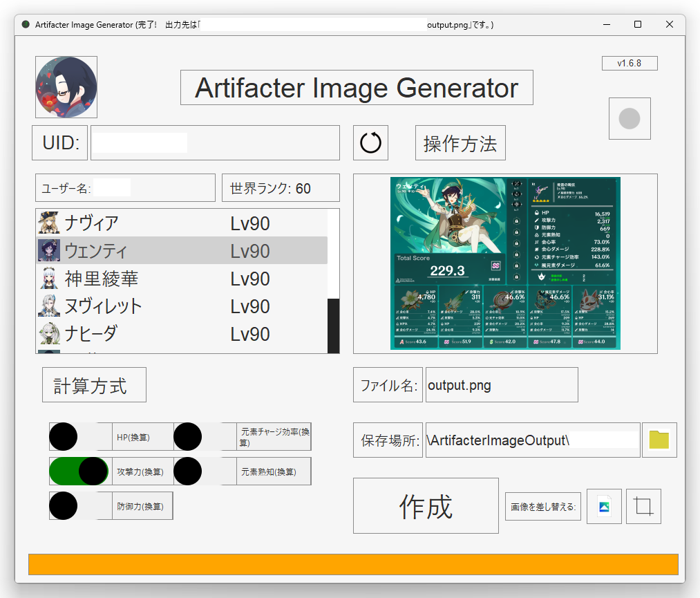Close the Artifacter window
Image resolution: width=700 pixels, height=598 pixels.
[669, 25]
